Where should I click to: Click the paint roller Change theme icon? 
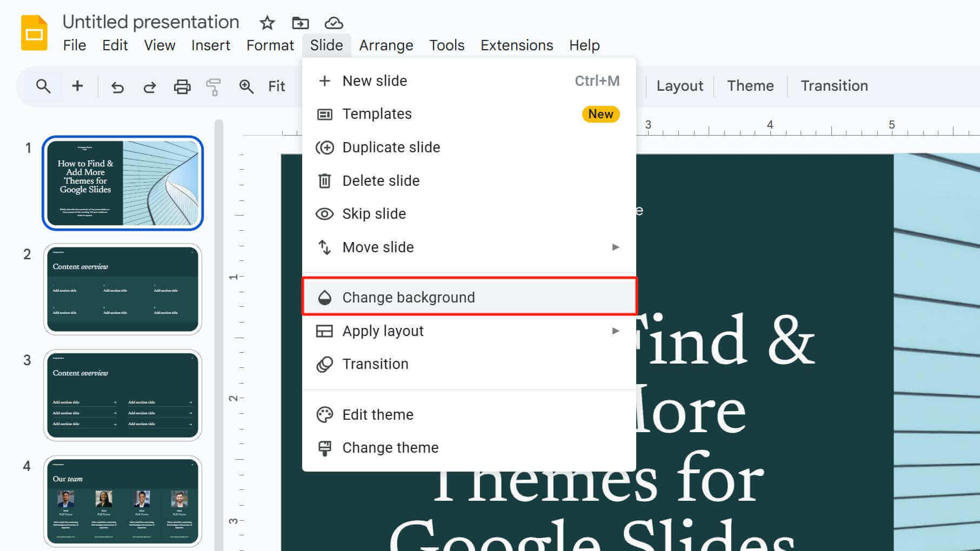324,448
